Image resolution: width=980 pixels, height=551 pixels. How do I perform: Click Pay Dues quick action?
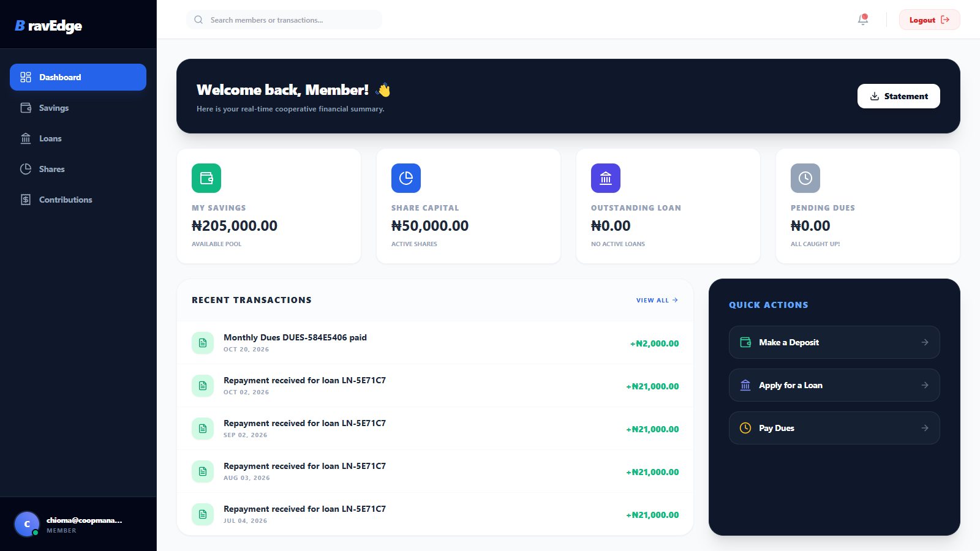point(834,428)
